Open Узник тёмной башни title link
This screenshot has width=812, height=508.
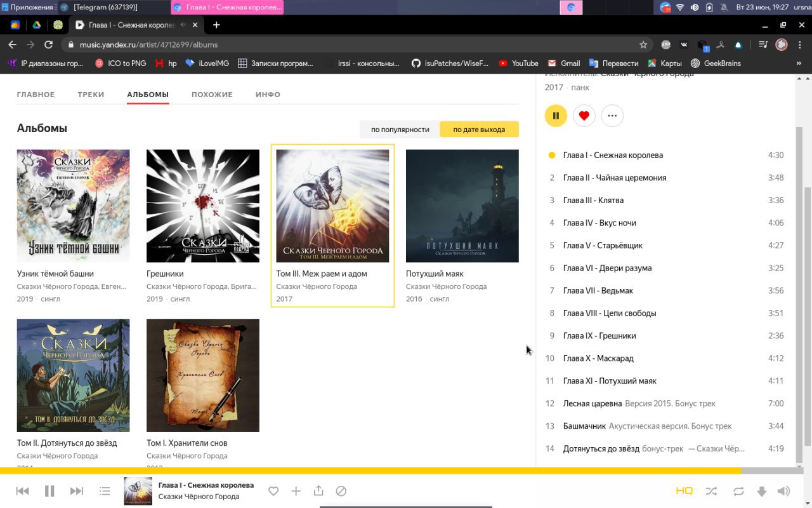55,274
